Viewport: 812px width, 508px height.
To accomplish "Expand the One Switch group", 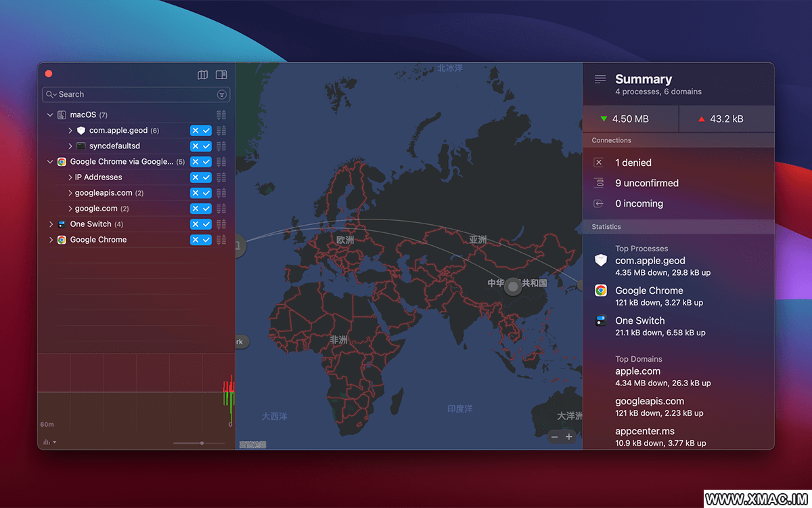I will pyautogui.click(x=51, y=224).
